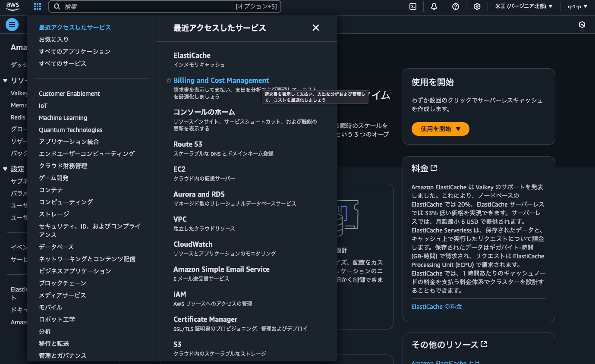
Task: Select すべてのアプリケーション menu item
Action: pos(75,52)
